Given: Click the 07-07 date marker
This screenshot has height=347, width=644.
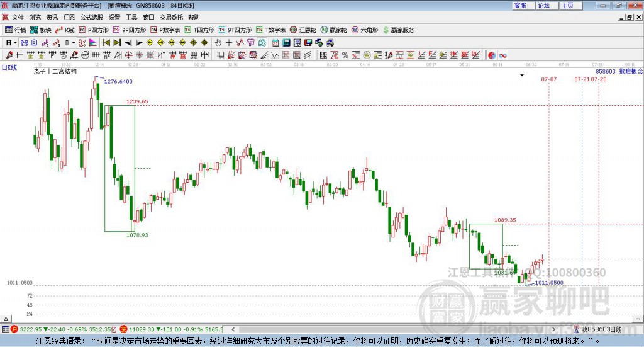Looking at the screenshot, I should pos(548,79).
